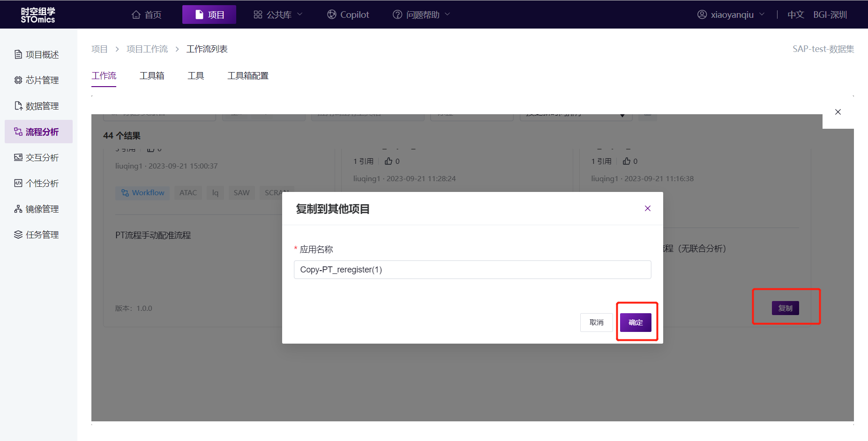This screenshot has width=868, height=441.
Task: Open the Copilot assistant
Action: coord(348,15)
